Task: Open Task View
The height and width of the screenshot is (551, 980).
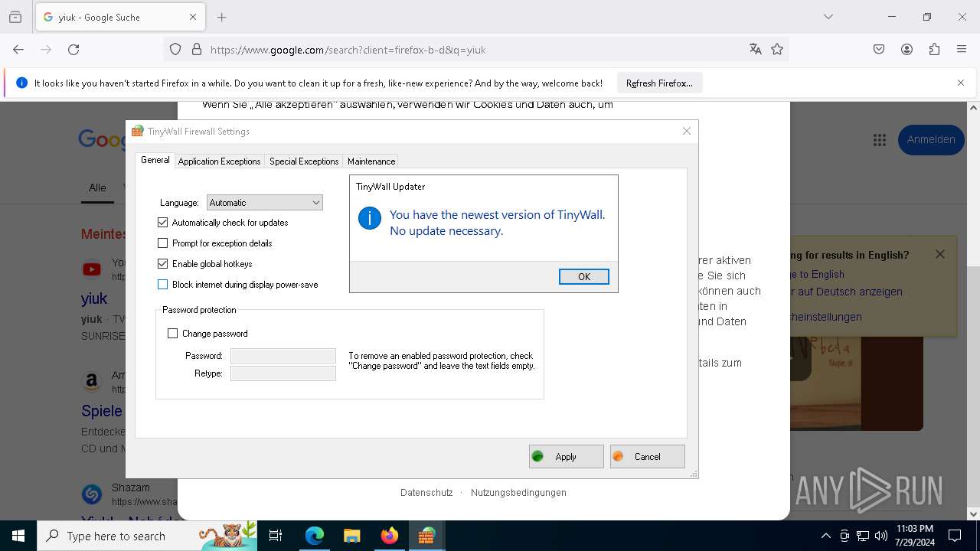Action: tap(276, 536)
